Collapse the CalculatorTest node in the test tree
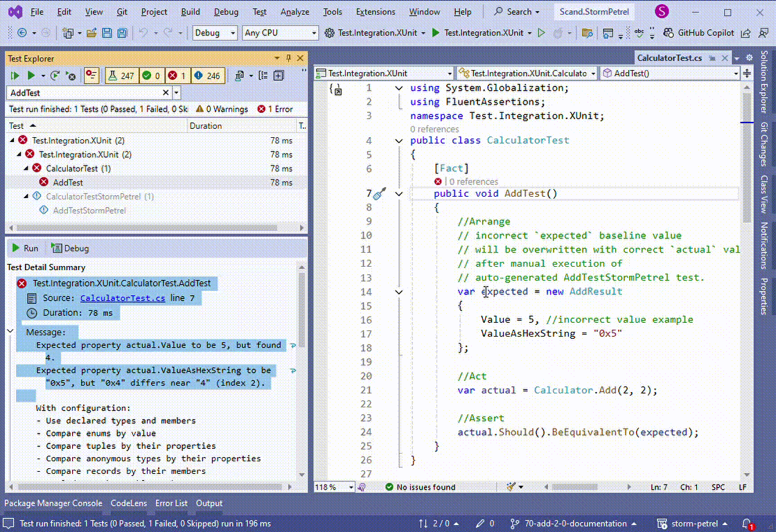Image resolution: width=776 pixels, height=532 pixels. coord(27,168)
